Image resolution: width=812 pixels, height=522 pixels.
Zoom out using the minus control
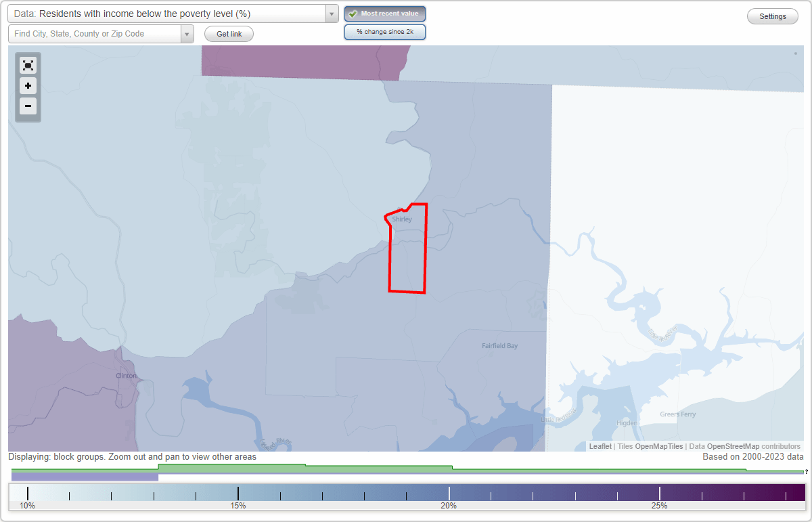pyautogui.click(x=28, y=106)
